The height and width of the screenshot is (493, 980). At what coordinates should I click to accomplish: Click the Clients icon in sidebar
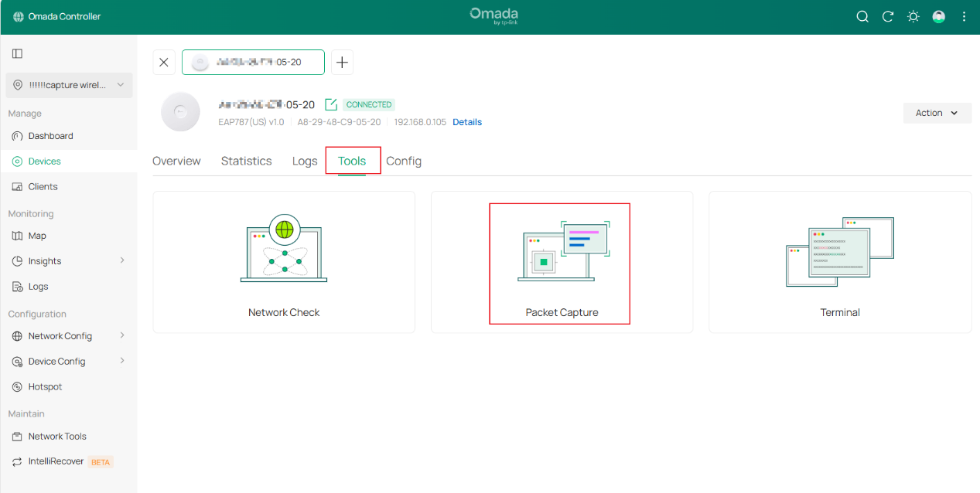tap(17, 186)
